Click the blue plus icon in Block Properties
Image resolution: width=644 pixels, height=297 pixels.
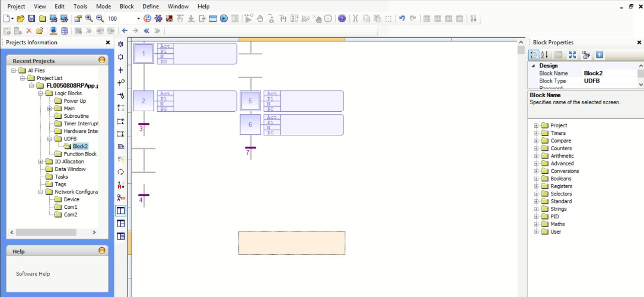click(599, 55)
